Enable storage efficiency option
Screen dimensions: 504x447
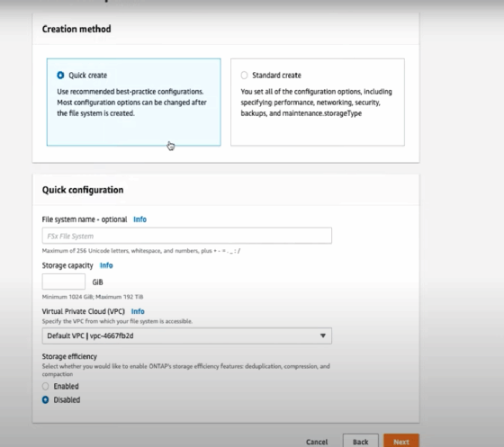45,387
